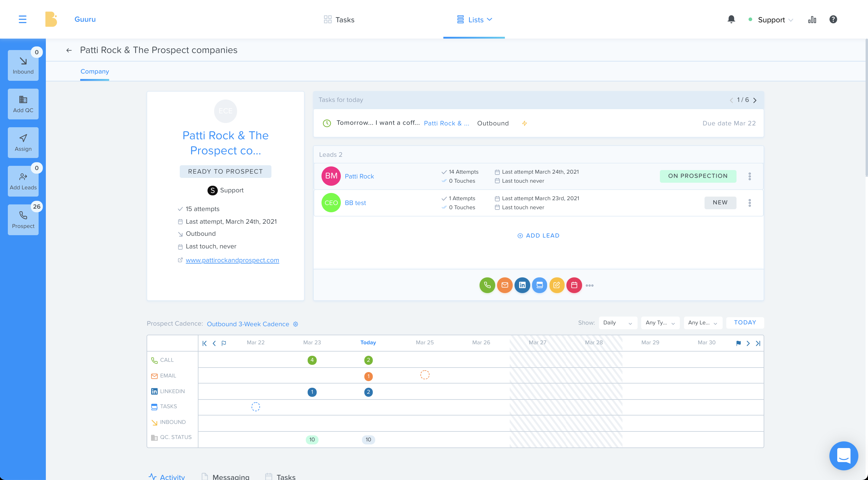868x480 pixels.
Task: Jump to first date in timeline
Action: (204, 343)
